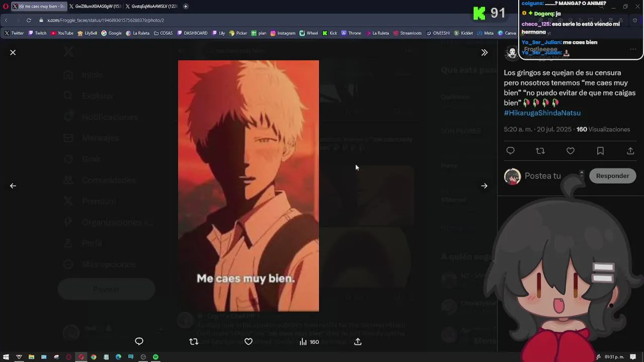Screen dimensions: 644x362
Task: Collapse the tweet sidebar with double chevron
Action: point(485,52)
